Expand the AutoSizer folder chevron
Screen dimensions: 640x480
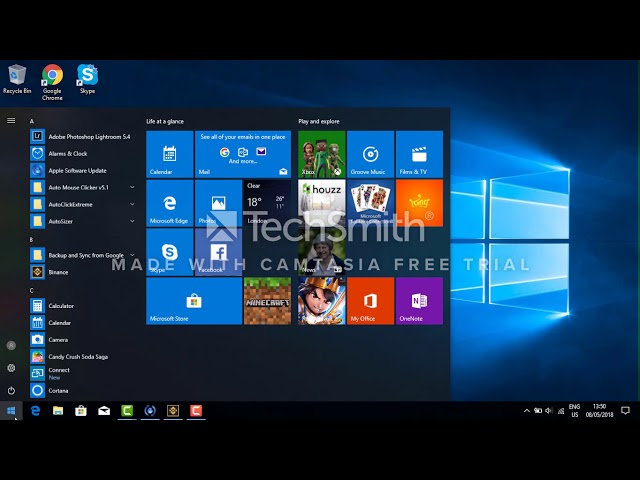[x=132, y=221]
